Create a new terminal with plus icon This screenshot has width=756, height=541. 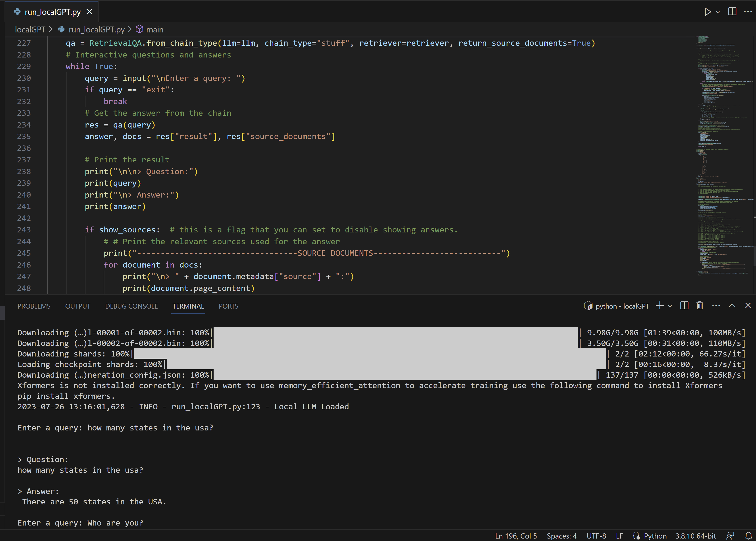coord(659,306)
